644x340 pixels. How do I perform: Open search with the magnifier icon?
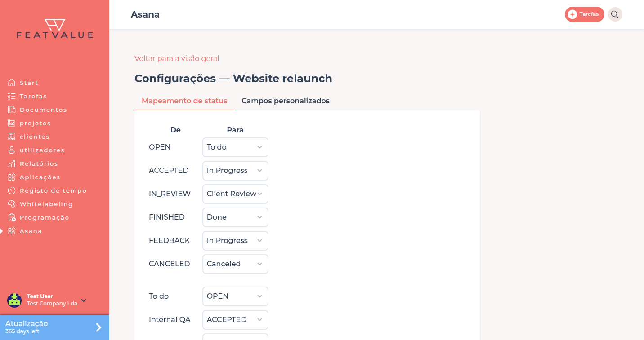615,14
